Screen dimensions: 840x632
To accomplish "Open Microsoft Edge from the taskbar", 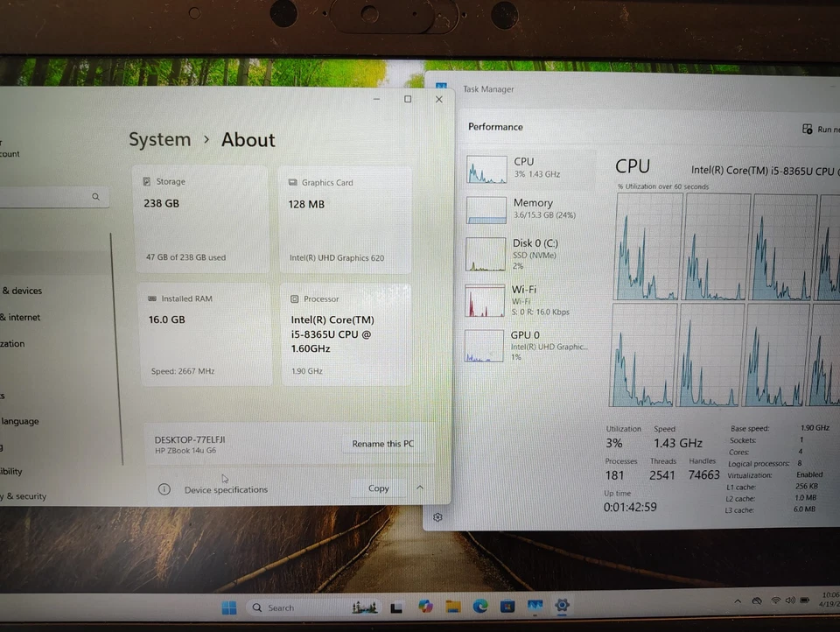I will (x=479, y=607).
